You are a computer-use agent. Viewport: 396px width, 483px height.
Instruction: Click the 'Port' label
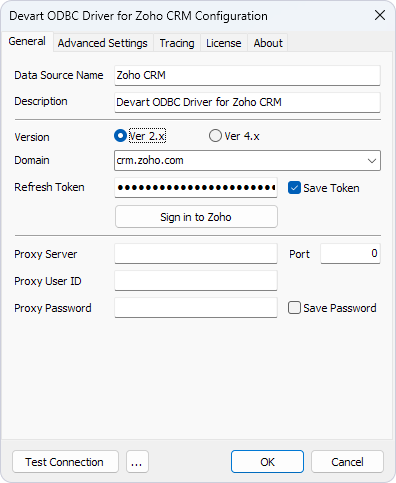coord(300,254)
